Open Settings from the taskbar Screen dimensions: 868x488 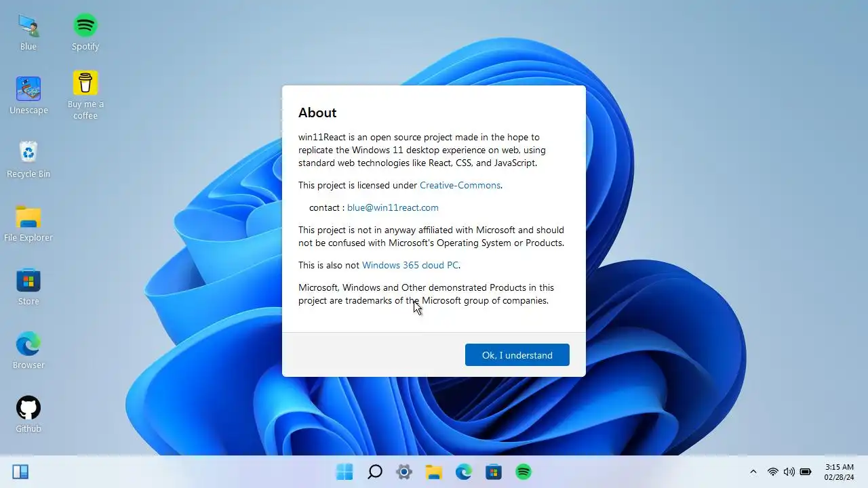pos(404,472)
